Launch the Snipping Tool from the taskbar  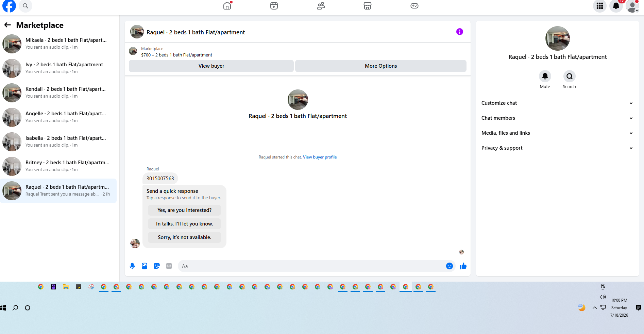coord(91,287)
